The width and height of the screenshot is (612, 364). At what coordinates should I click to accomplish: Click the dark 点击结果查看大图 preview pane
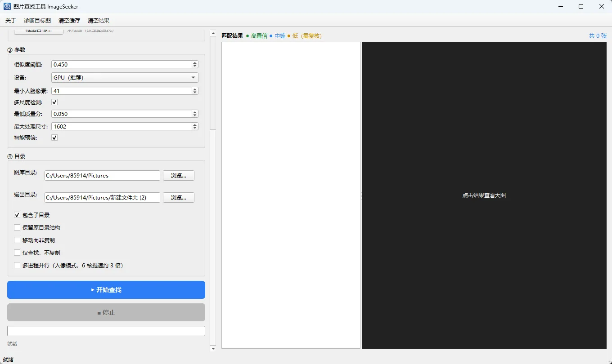pos(484,195)
